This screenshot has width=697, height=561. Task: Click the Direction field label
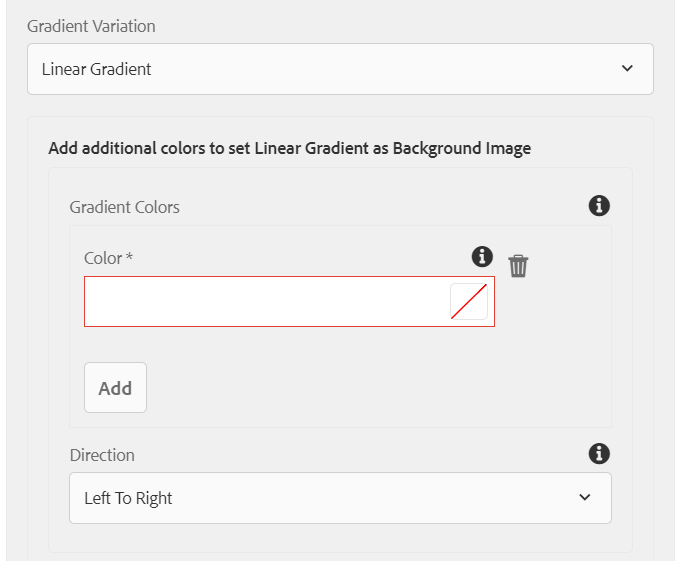click(102, 455)
